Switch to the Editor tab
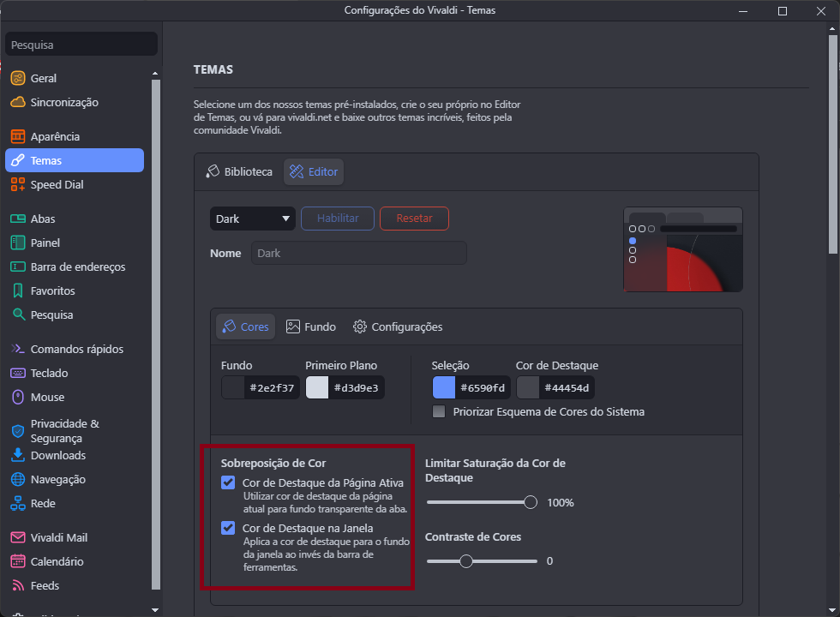This screenshot has height=617, width=840. tap(314, 171)
